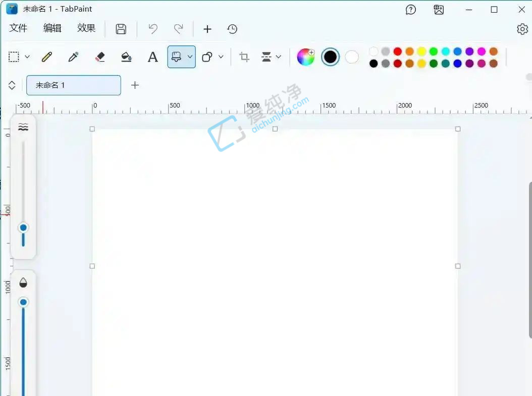The image size is (532, 396).
Task: Click the right-middle canvas resize handle
Action: coord(458,266)
